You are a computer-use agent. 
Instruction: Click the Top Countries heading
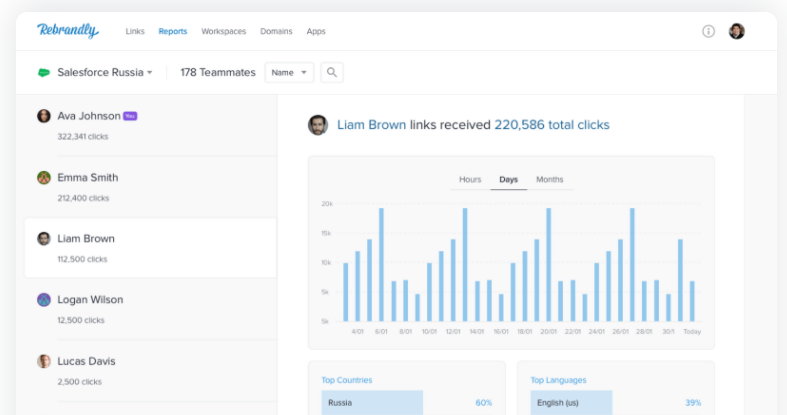click(347, 380)
